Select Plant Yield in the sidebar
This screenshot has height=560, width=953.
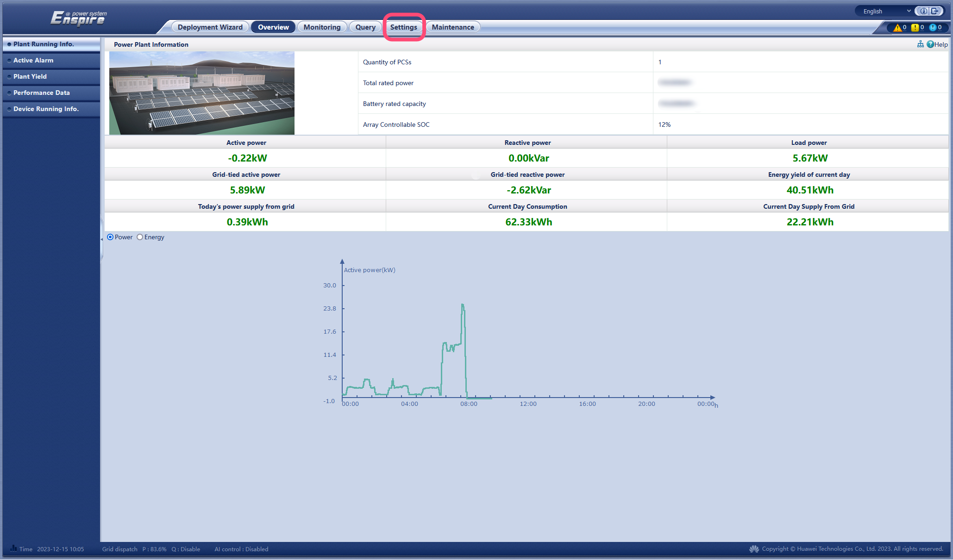[x=30, y=76]
